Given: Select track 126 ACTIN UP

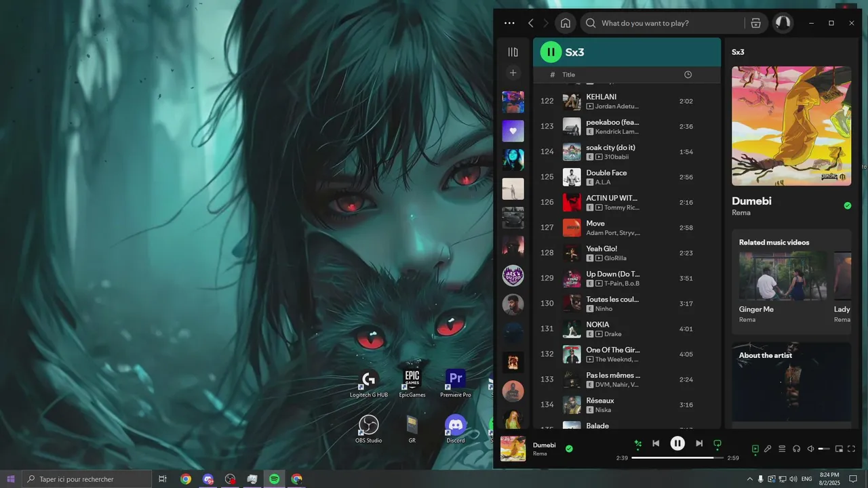Looking at the screenshot, I should point(627,203).
